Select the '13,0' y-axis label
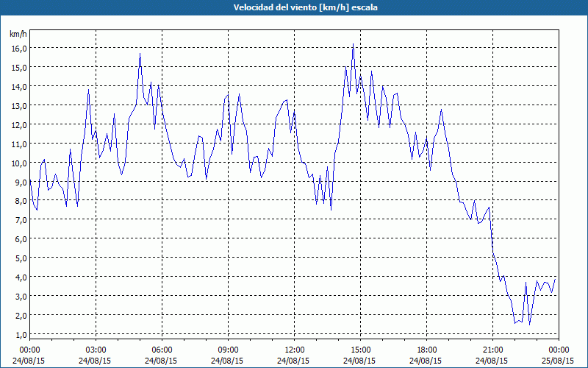The height and width of the screenshot is (368, 588). coord(19,106)
